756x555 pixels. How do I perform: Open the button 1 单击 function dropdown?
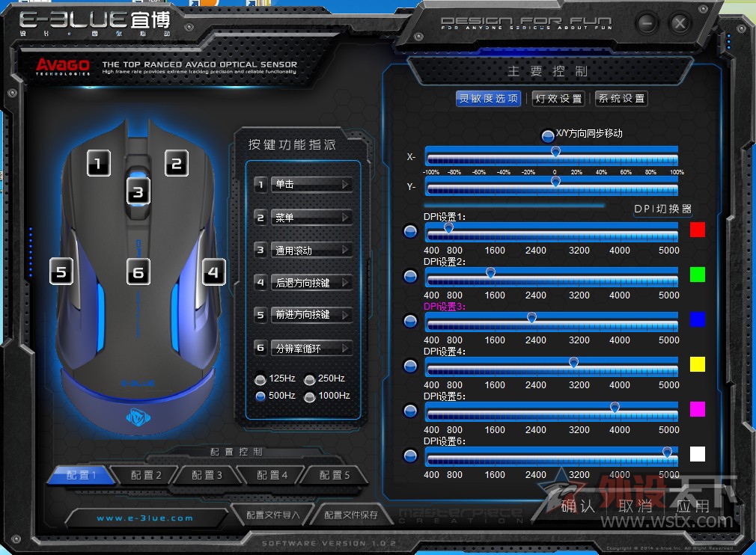point(311,185)
